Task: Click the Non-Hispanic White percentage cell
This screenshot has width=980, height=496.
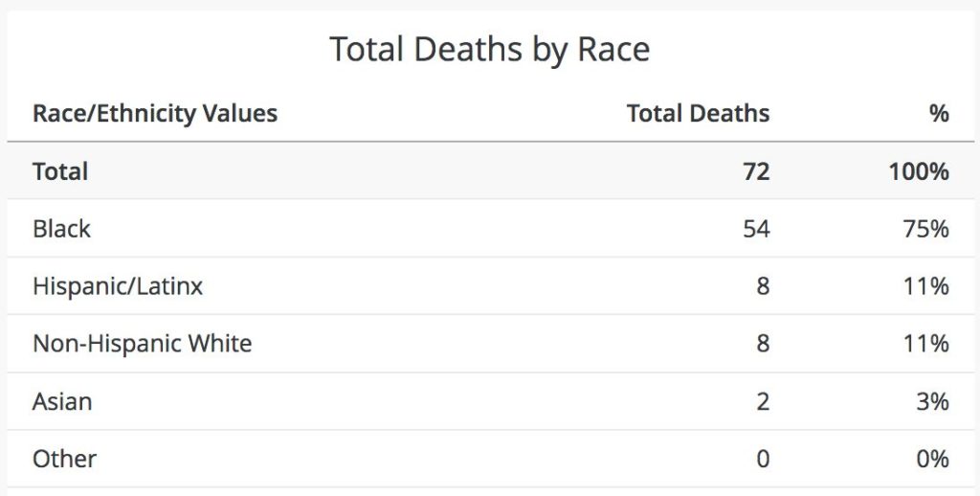Action: (926, 344)
